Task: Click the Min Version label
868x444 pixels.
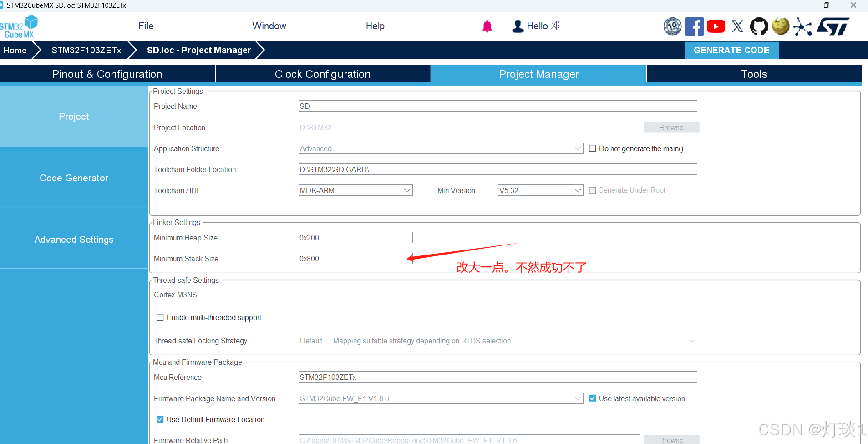Action: tap(456, 190)
